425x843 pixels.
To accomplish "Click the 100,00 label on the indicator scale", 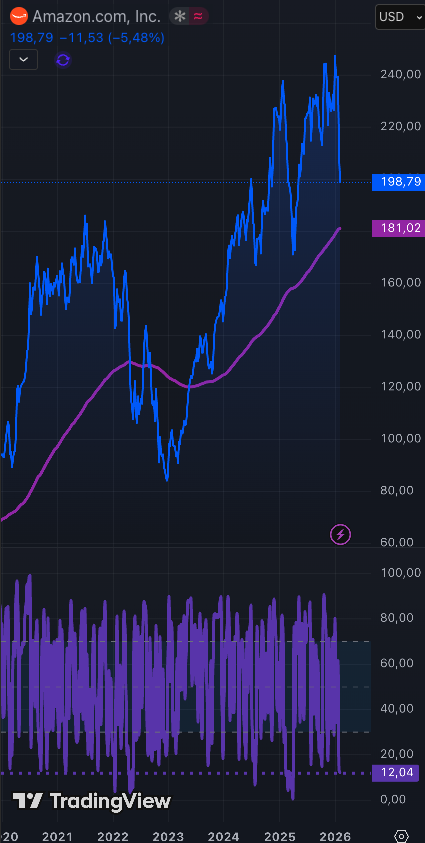I will click(400, 573).
